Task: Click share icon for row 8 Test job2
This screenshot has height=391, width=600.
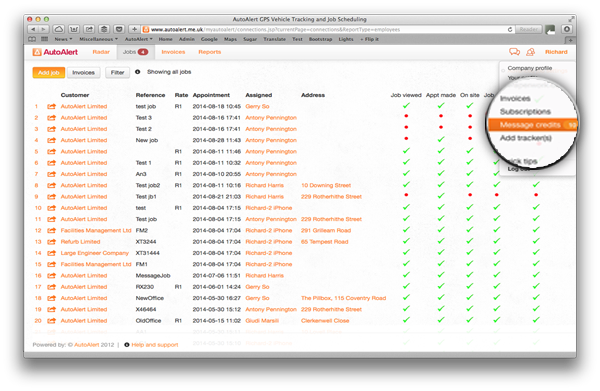Action: [x=51, y=186]
